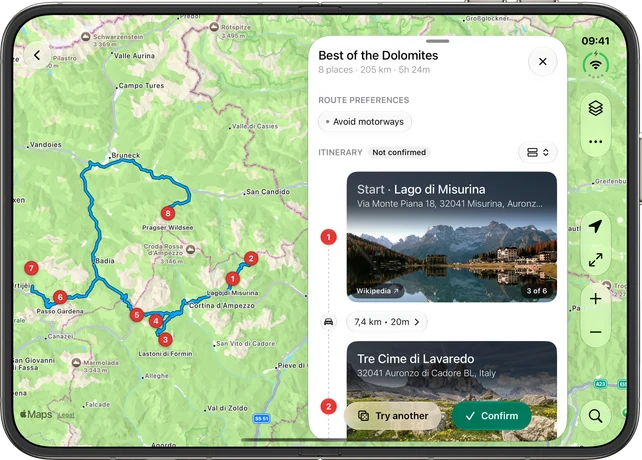This screenshot has height=460, width=642.
Task: Tap the Not confirmed status badge
Action: coord(399,152)
